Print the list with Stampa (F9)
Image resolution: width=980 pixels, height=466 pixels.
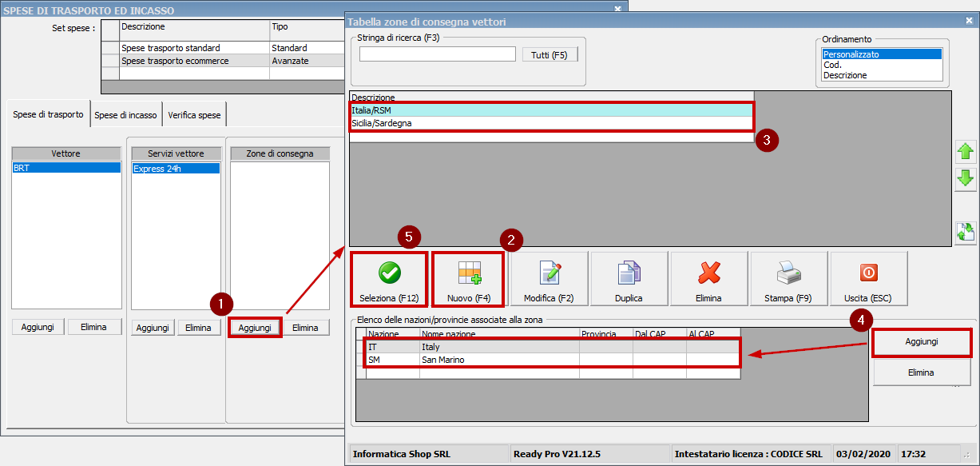(789, 279)
